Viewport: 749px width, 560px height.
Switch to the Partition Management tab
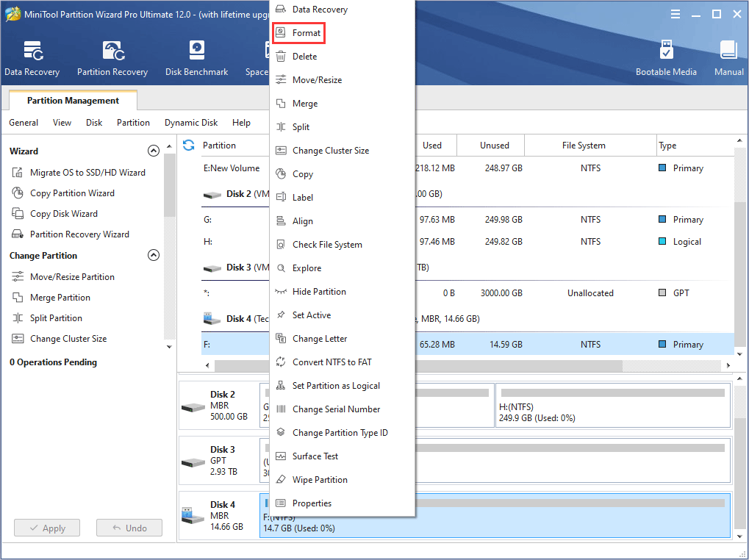[73, 100]
